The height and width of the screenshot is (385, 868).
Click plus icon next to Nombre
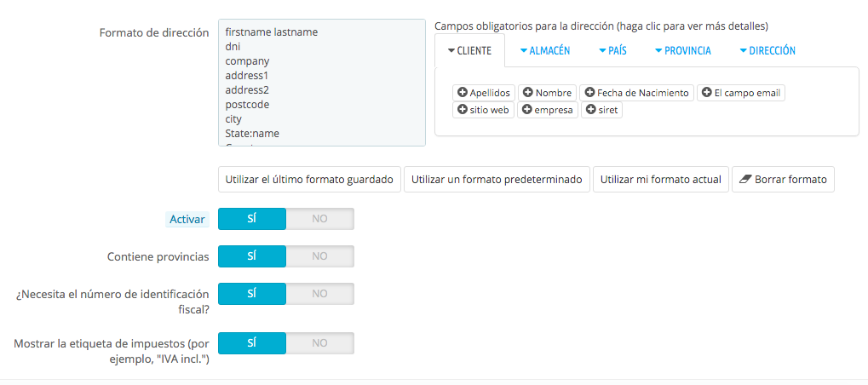pyautogui.click(x=528, y=93)
